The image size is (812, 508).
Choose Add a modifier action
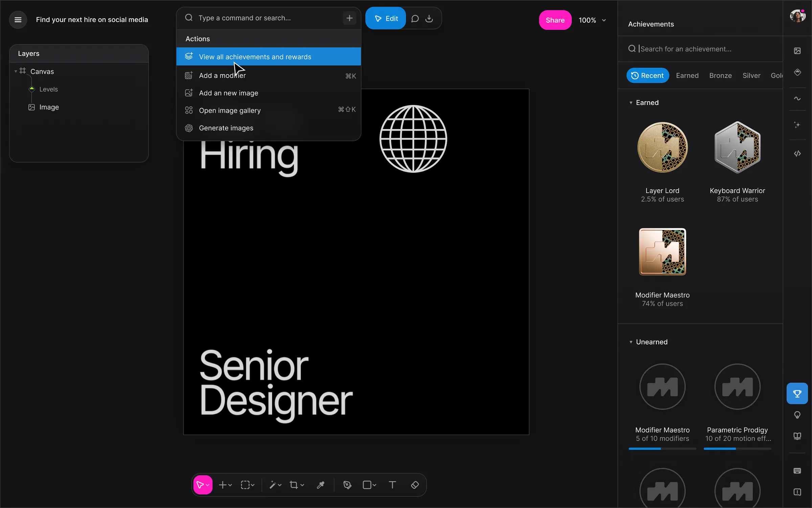point(269,76)
